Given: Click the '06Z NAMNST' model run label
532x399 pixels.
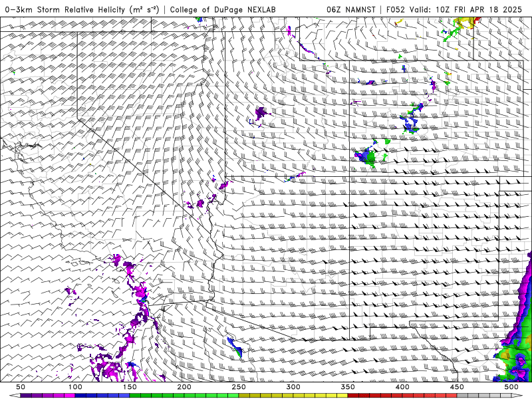Looking at the screenshot, I should (x=351, y=9).
